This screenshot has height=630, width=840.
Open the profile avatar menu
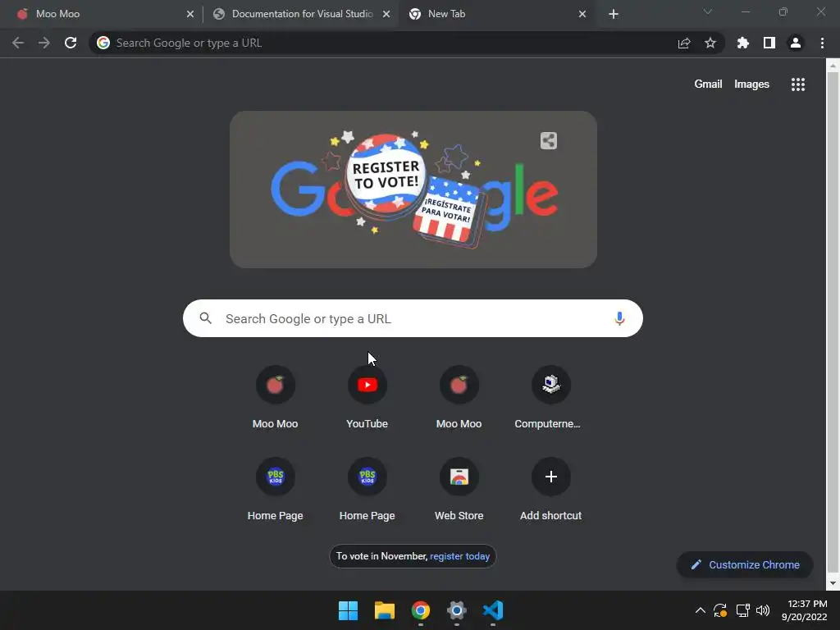[x=796, y=43]
